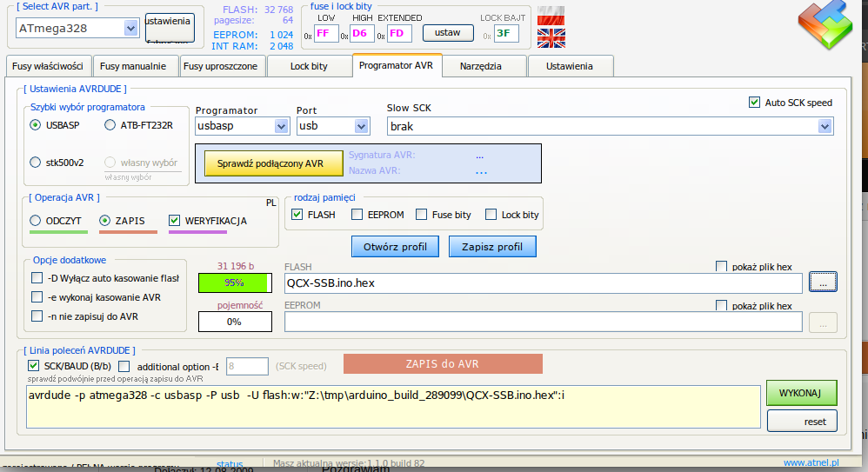This screenshot has width=868, height=472.
Task: Click the Zapisz profil button
Action: [491, 247]
